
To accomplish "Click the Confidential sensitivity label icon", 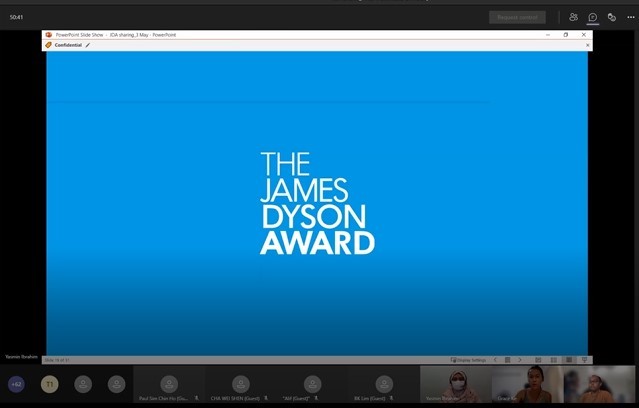I will coord(48,45).
